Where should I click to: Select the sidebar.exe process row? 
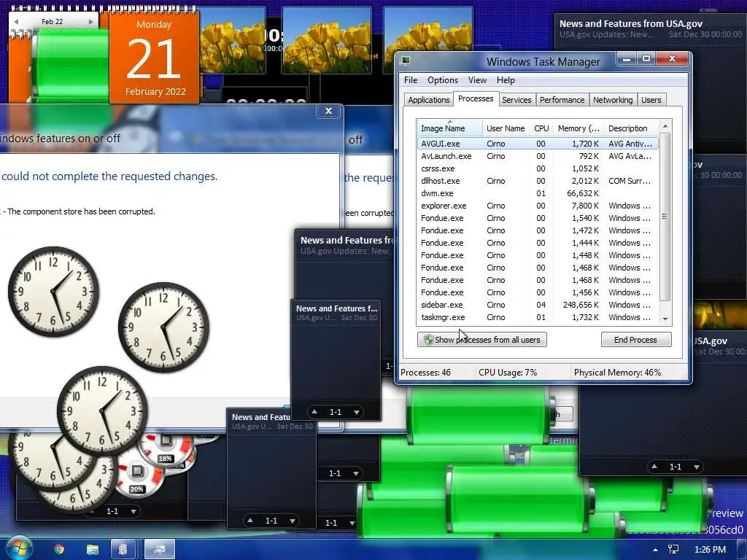538,304
